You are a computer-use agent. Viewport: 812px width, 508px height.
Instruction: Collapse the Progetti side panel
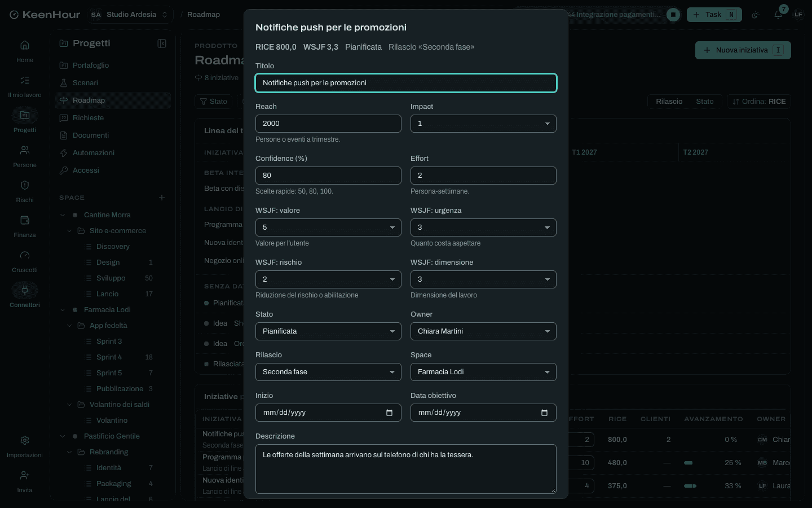pyautogui.click(x=162, y=43)
